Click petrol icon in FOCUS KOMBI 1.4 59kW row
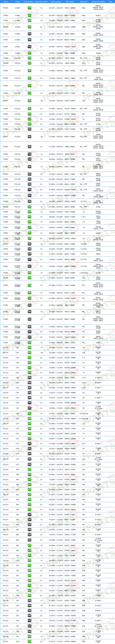Screen dimensions: 115x644 click(x=29, y=278)
